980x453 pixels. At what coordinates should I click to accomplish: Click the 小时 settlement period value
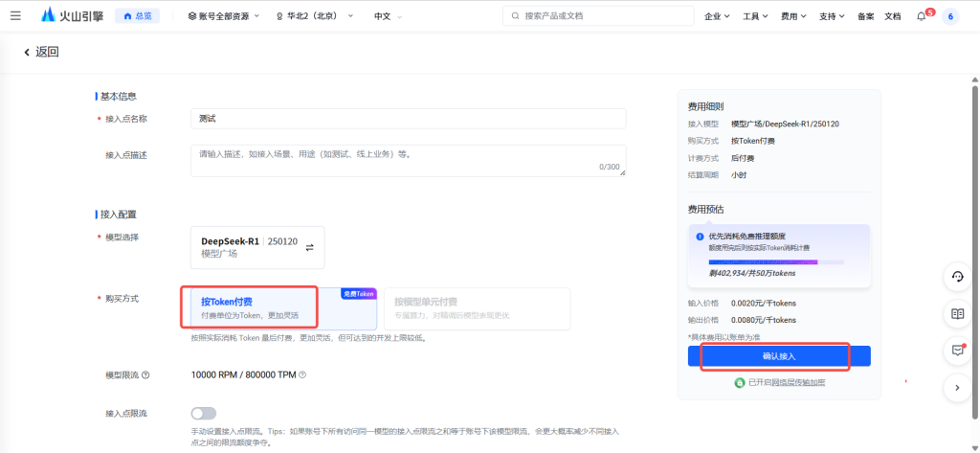point(739,175)
